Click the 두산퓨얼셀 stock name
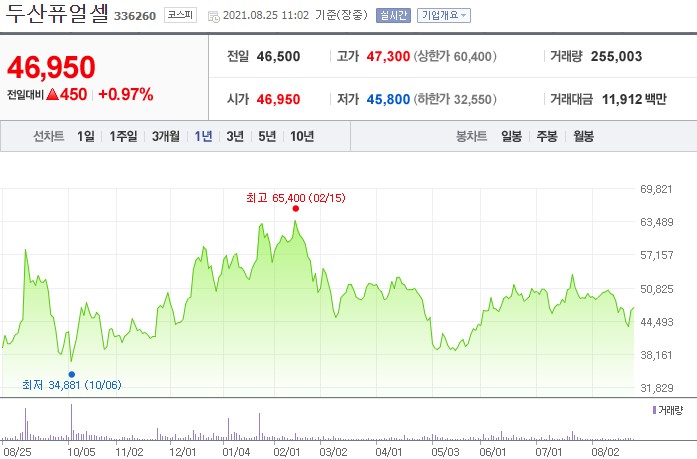This screenshot has width=697, height=459. (57, 13)
